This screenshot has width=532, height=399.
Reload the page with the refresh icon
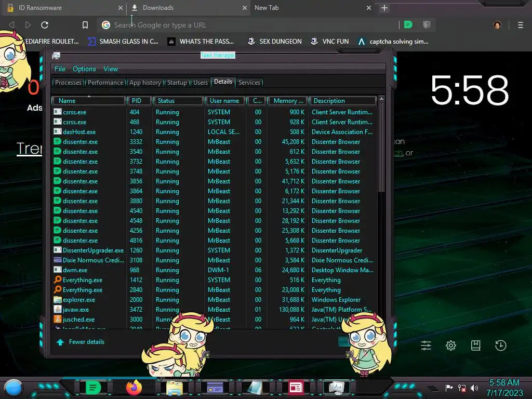[45, 25]
